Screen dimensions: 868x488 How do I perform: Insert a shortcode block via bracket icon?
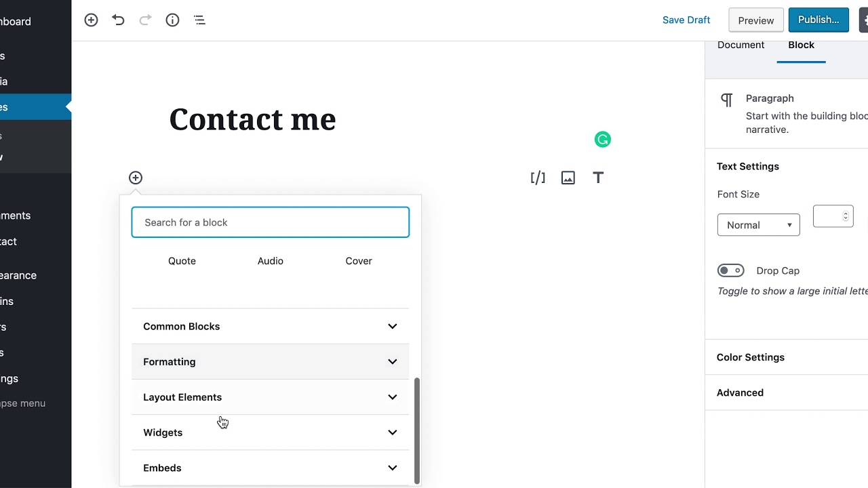click(538, 178)
